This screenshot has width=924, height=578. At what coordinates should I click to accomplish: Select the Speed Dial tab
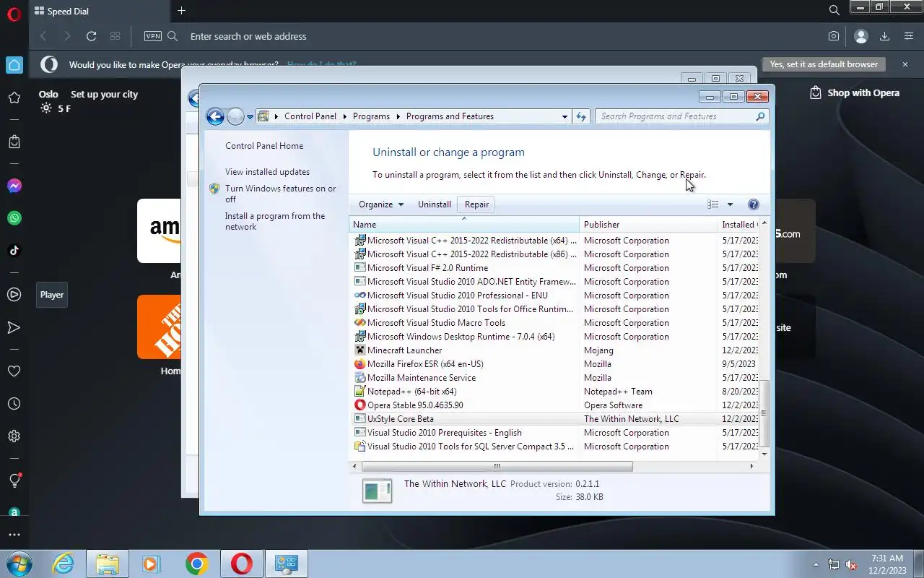tap(99, 11)
